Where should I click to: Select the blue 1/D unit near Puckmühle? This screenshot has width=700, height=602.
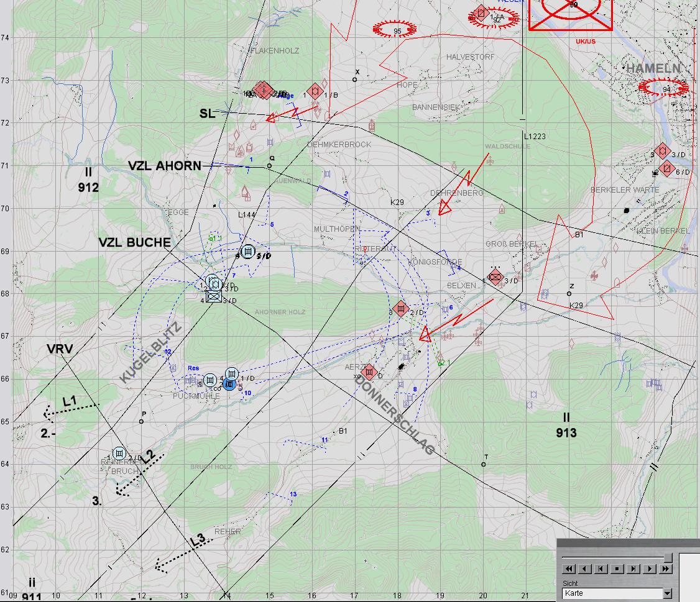coord(231,373)
